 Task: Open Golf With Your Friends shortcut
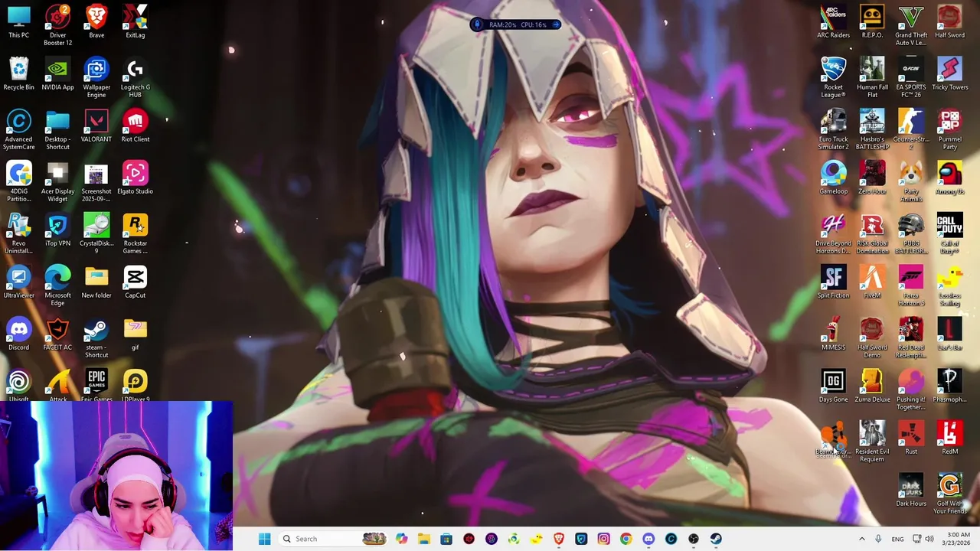point(950,494)
